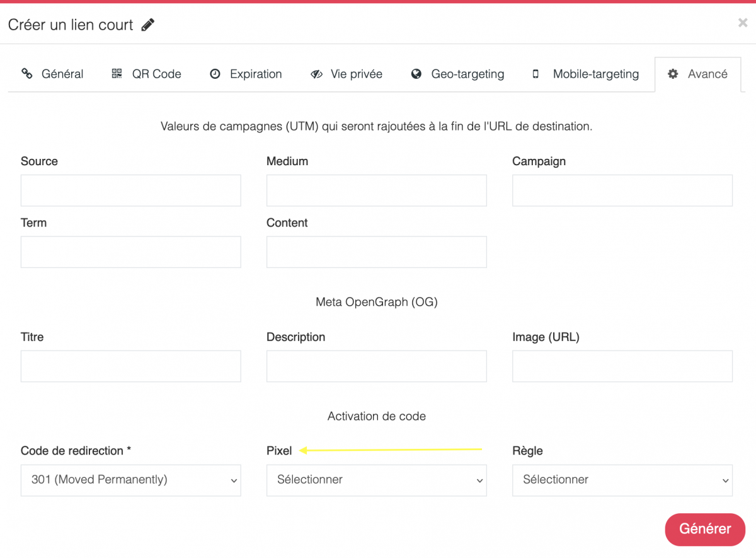Click the 'Créer un lien court' title

click(71, 25)
